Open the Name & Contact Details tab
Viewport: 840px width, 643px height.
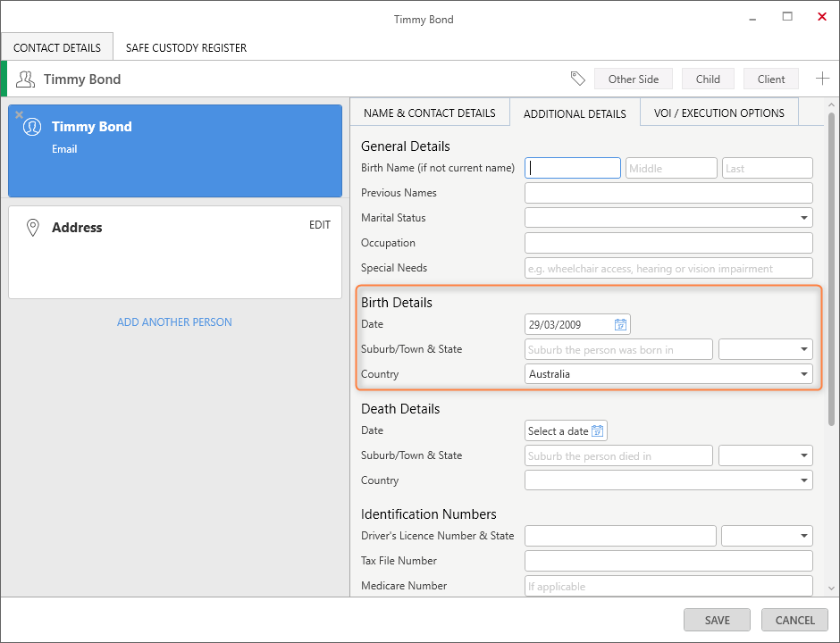[x=429, y=113]
